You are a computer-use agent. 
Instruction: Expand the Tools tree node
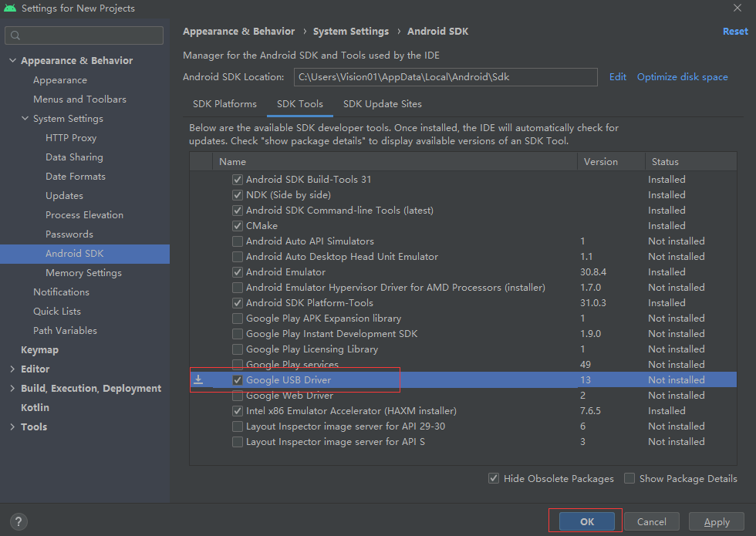click(12, 426)
